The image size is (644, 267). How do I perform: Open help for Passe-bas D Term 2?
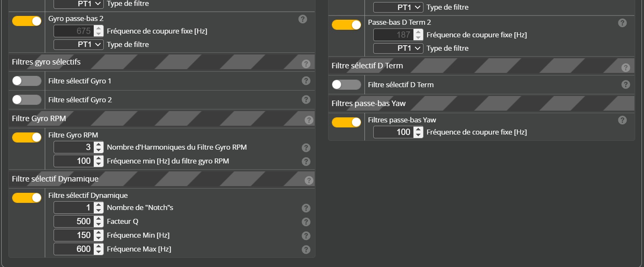tap(622, 23)
